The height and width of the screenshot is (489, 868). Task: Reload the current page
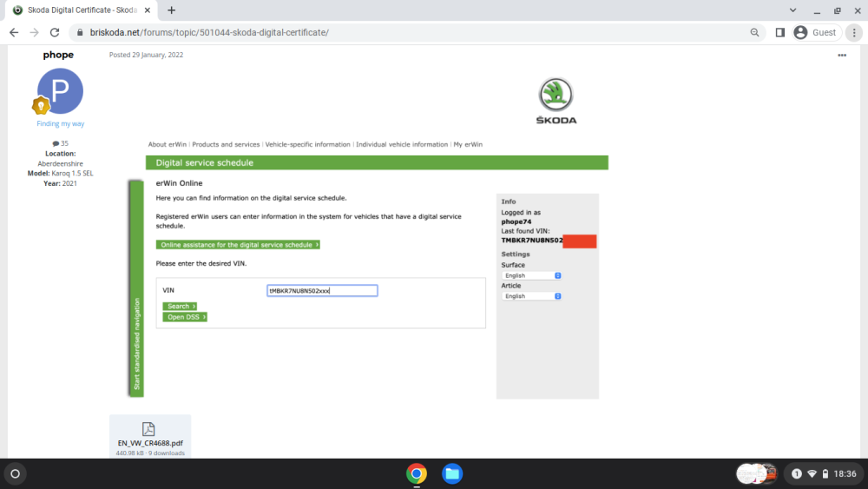click(x=55, y=33)
